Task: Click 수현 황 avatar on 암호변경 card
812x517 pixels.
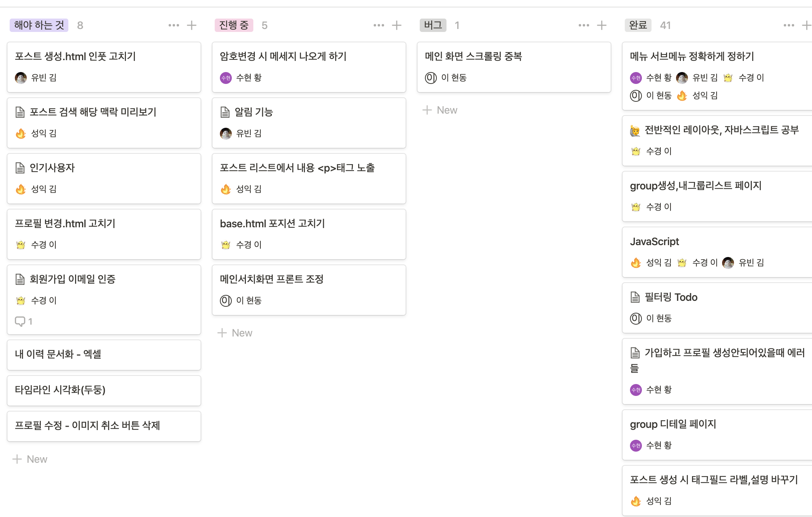Action: [x=226, y=78]
